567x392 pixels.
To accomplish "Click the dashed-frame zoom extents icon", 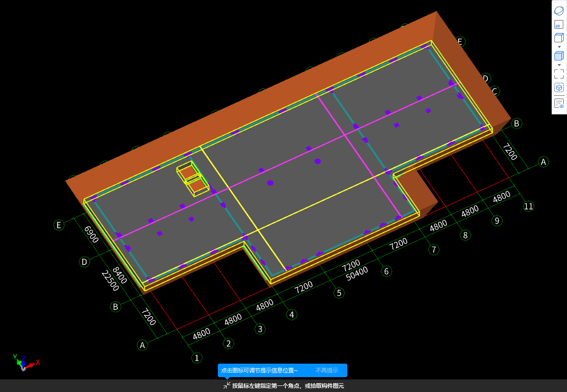I will coord(559,73).
